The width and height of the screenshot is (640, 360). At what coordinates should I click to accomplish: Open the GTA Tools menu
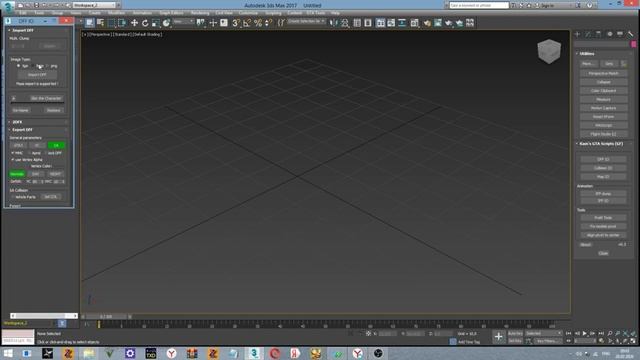[x=316, y=13]
